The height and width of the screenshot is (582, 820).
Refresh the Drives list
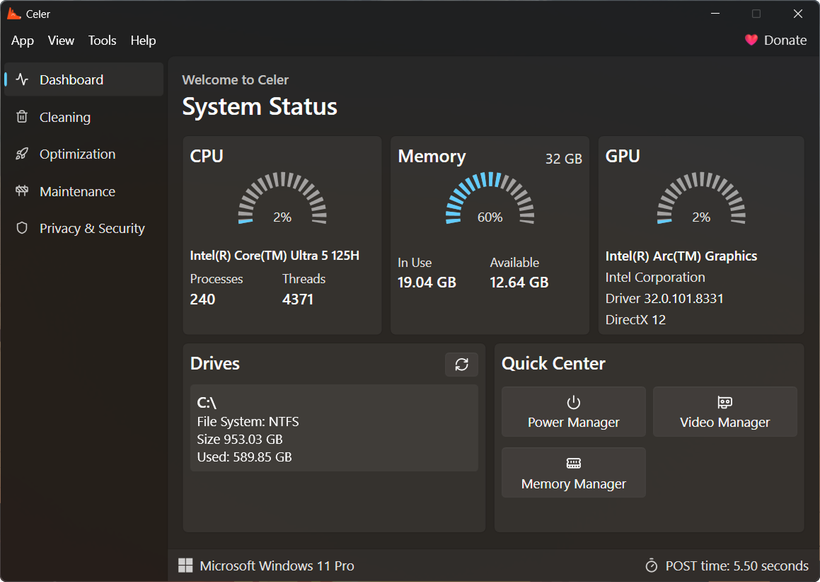(461, 365)
